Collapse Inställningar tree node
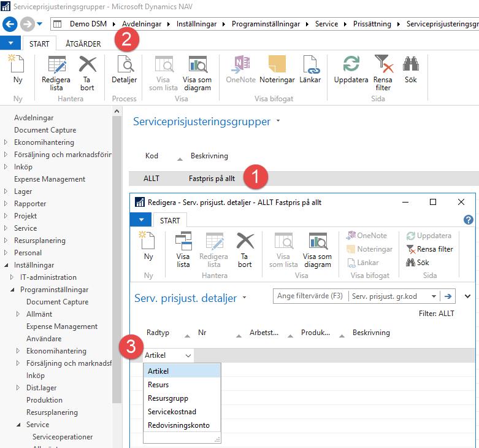The width and height of the screenshot is (479, 448). point(6,265)
